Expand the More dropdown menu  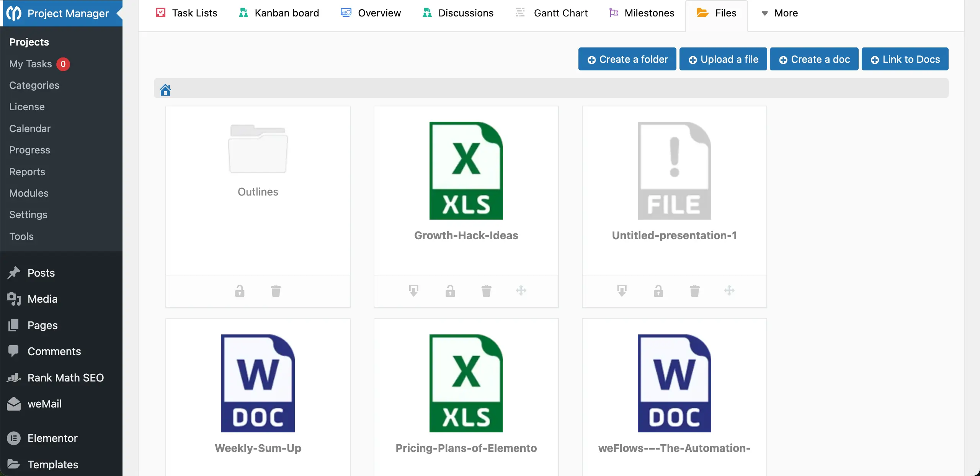point(779,13)
